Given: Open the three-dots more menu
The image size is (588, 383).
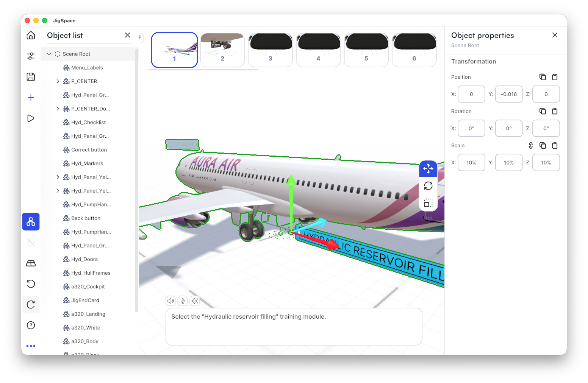Looking at the screenshot, I should (31, 346).
